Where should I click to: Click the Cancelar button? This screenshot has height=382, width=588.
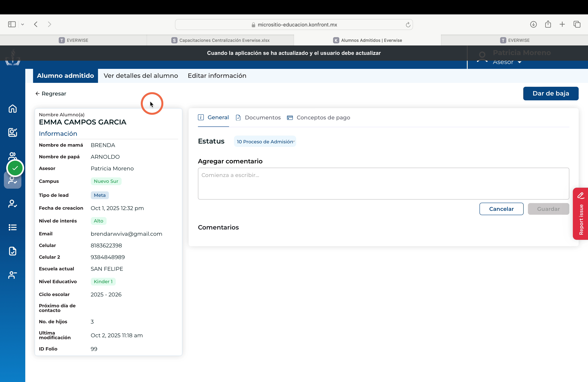(501, 209)
